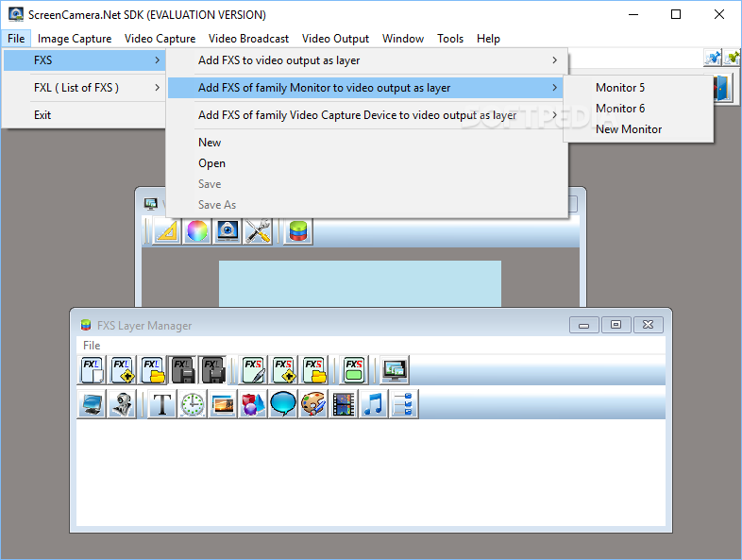
Task: Click the monitor with pictures icon in Layer Manager
Action: coord(395,369)
